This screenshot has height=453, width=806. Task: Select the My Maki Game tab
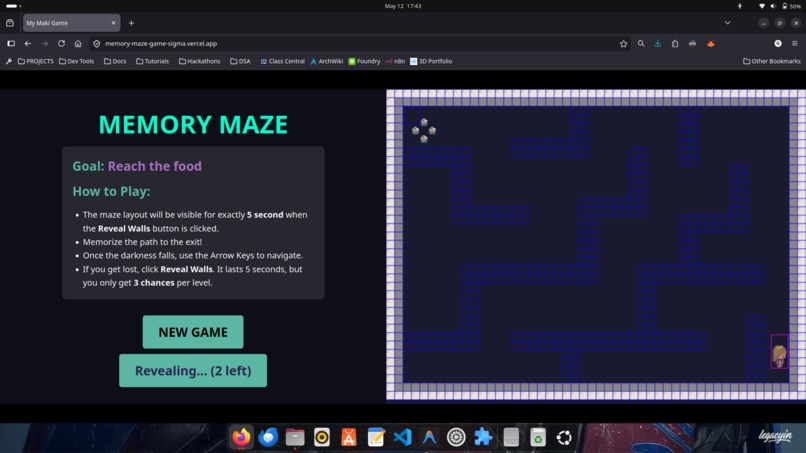[x=71, y=23]
